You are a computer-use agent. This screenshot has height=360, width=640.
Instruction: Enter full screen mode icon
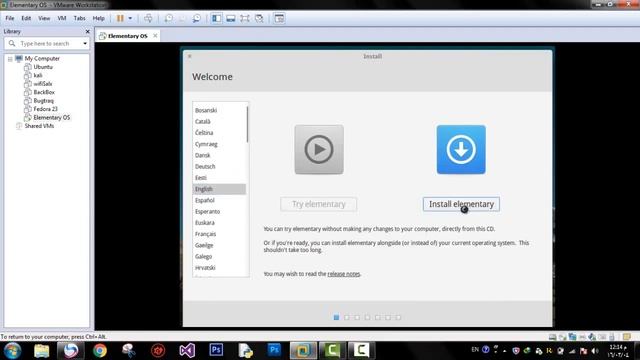coord(244,18)
